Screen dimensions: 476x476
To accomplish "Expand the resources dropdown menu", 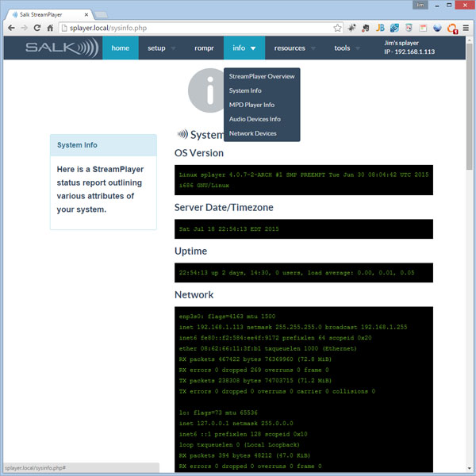I will (x=294, y=48).
